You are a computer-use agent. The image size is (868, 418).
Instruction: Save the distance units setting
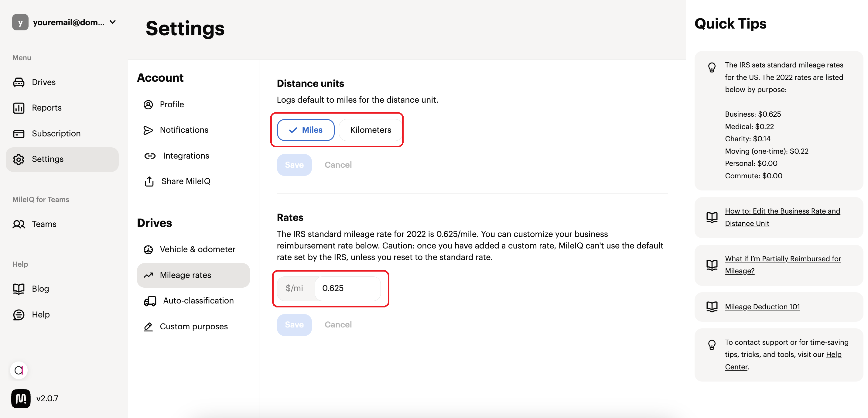click(x=294, y=165)
